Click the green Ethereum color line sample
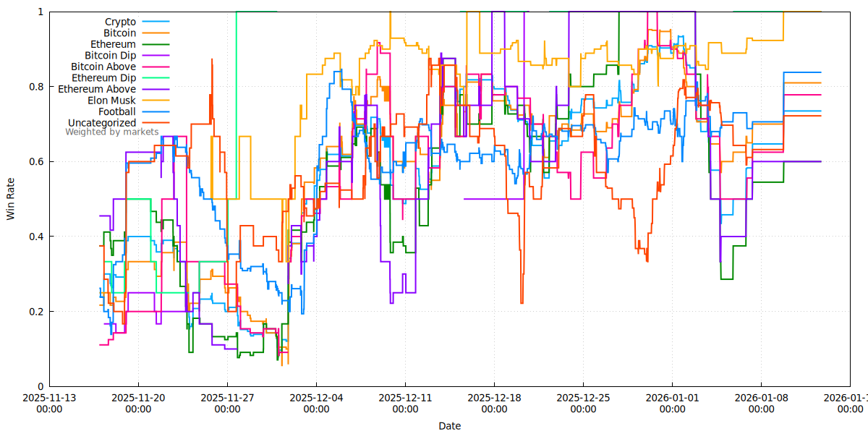 [156, 43]
